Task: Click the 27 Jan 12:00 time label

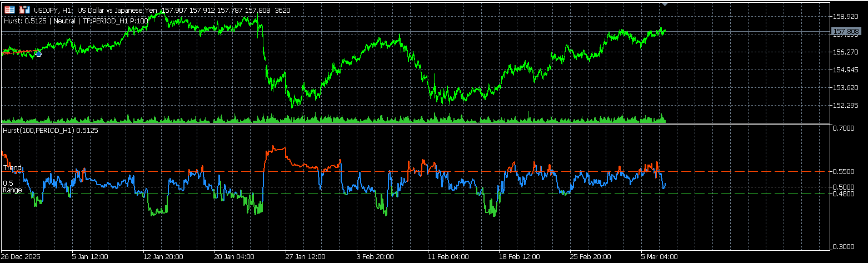Action: point(305,257)
